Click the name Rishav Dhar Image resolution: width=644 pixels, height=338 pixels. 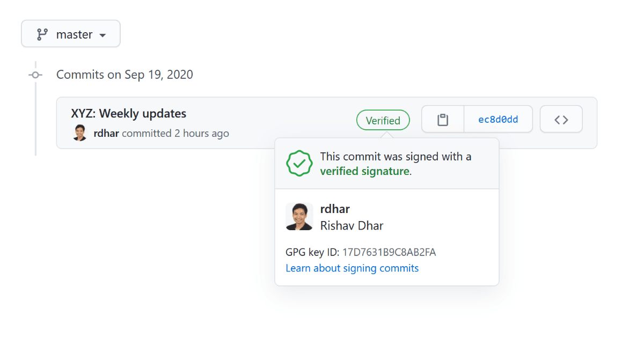point(352,226)
